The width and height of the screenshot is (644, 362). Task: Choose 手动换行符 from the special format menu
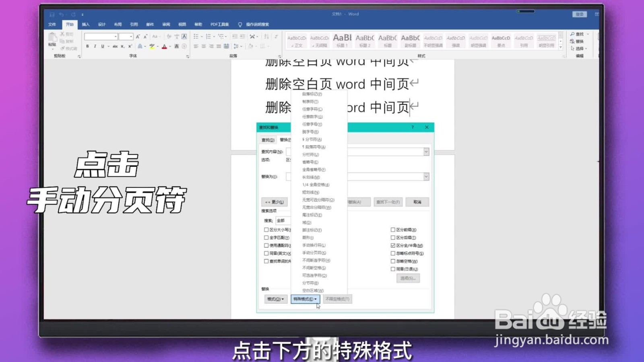point(314,245)
